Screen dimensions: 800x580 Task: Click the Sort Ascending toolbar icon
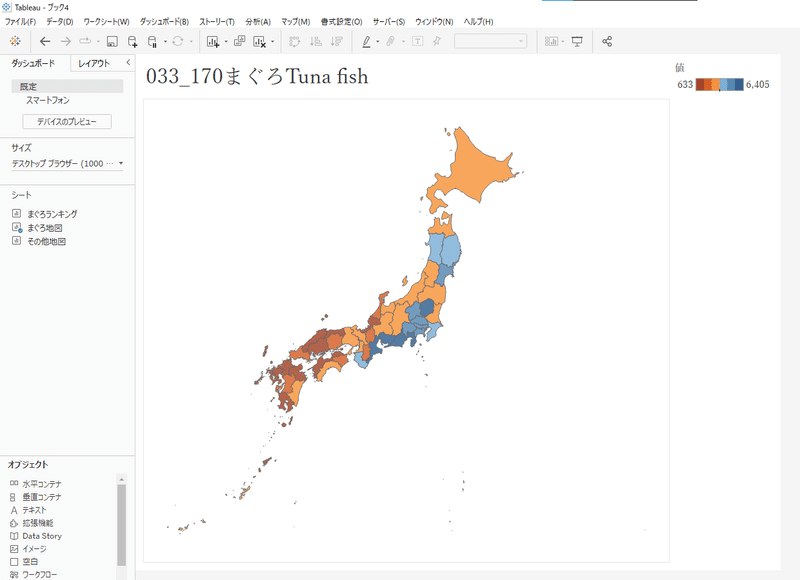(x=316, y=41)
